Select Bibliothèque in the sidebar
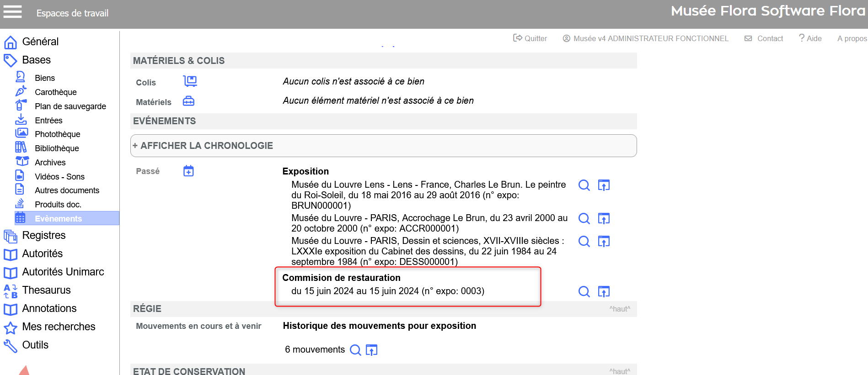868x375 pixels. [x=57, y=148]
